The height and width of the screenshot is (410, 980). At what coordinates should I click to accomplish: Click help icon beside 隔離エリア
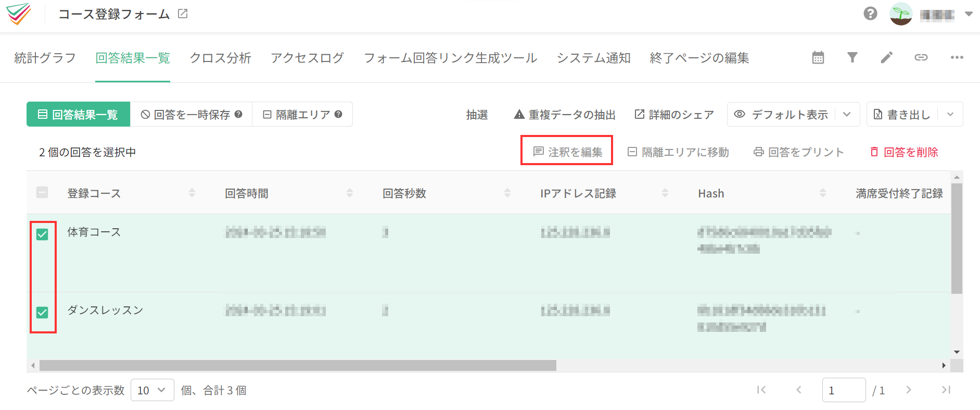point(338,114)
